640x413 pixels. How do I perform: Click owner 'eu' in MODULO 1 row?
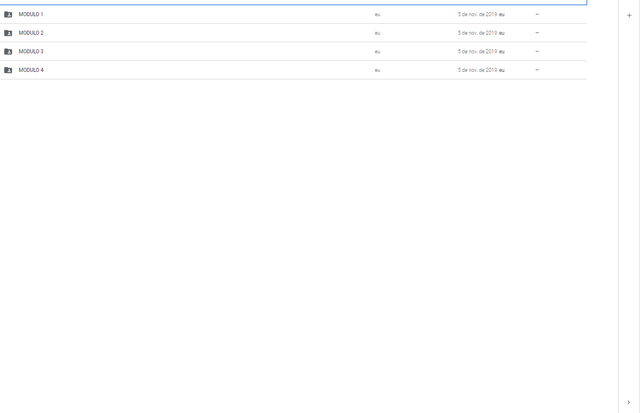[377, 15]
